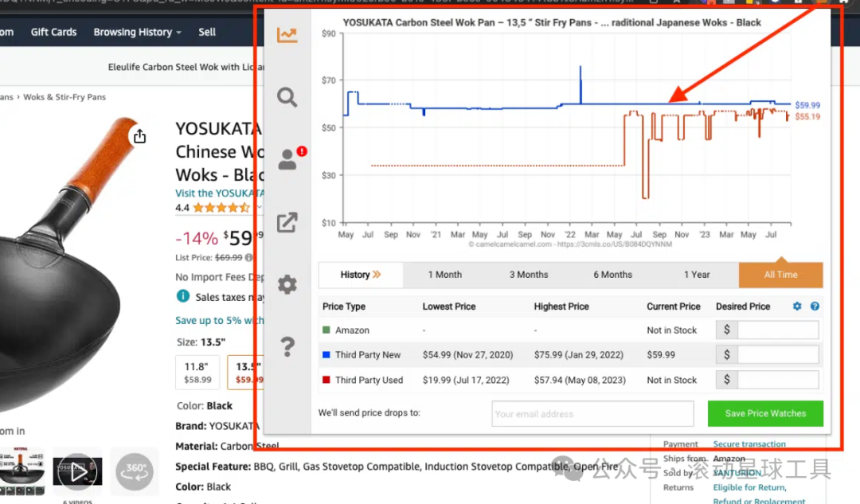Play the product video thumbnail
Viewport: 860px width, 504px height.
(x=77, y=471)
